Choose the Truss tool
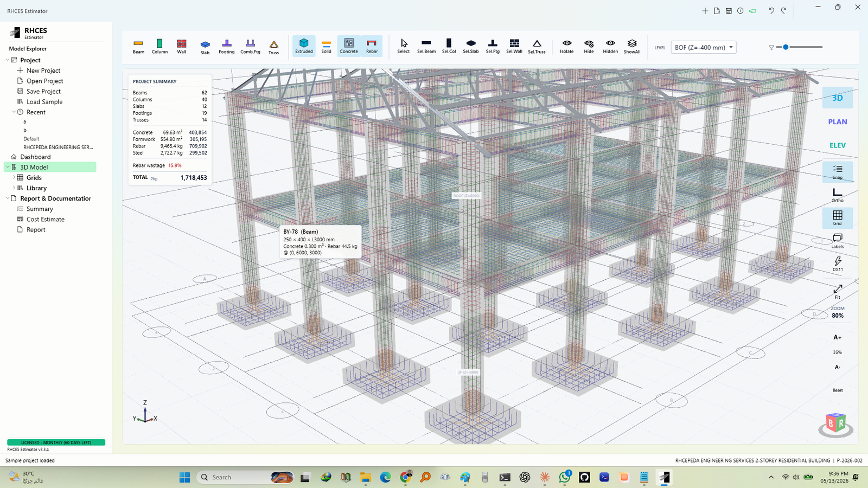 point(274,47)
